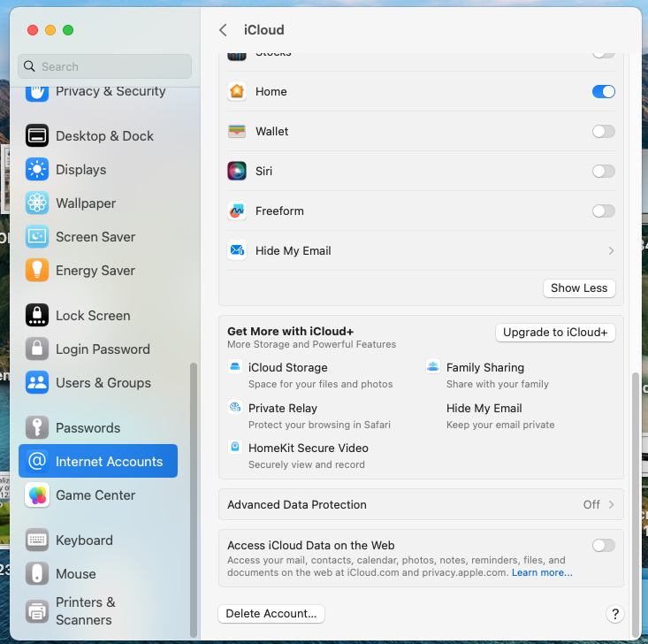Enable the Siri iCloud toggle
Image resolution: width=648 pixels, height=644 pixels.
604,172
